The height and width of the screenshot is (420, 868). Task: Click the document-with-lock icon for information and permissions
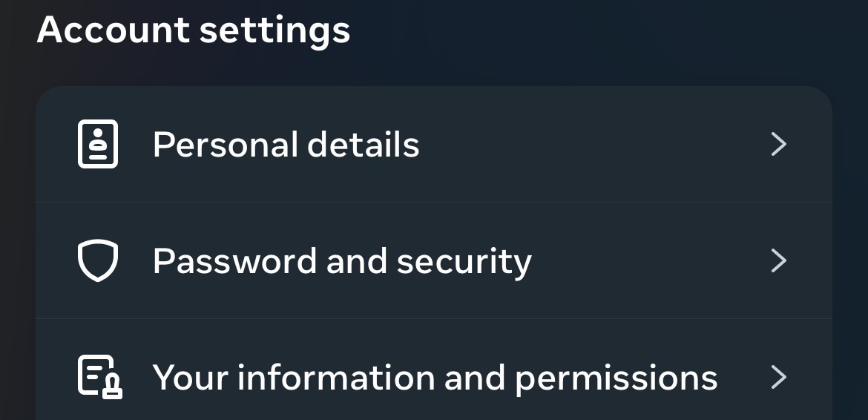(x=99, y=377)
